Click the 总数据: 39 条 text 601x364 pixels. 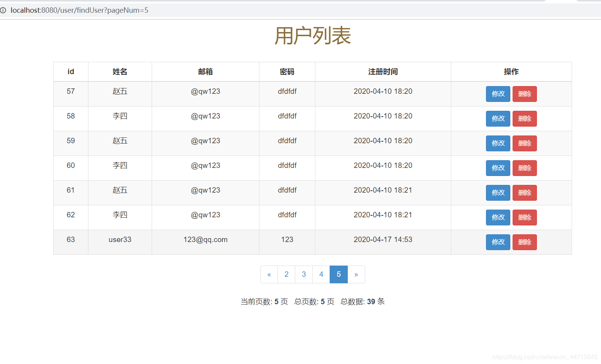(x=362, y=301)
